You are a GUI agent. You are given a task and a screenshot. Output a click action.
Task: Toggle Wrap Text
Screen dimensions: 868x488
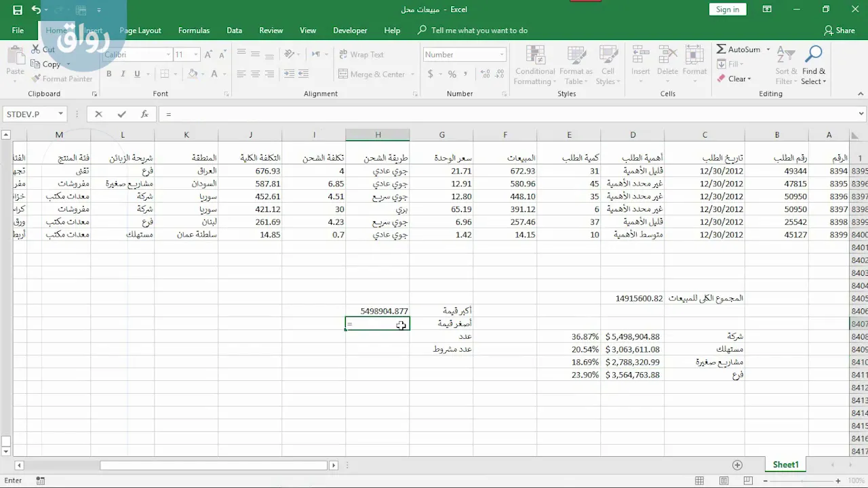coord(361,54)
